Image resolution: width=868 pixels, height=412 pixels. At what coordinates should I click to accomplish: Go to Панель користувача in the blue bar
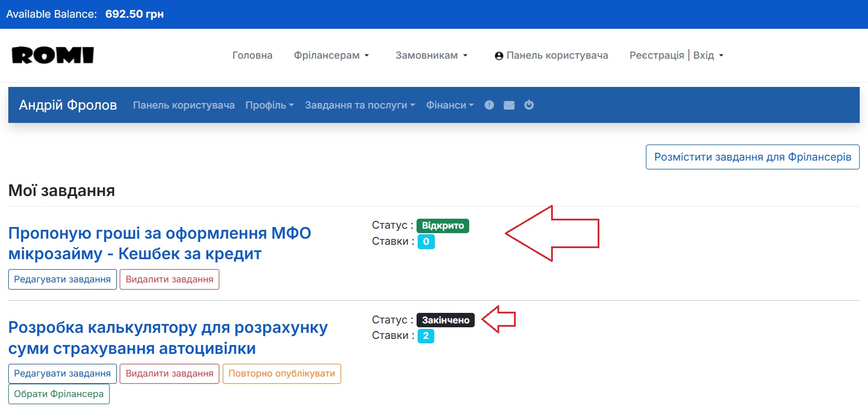coord(183,105)
